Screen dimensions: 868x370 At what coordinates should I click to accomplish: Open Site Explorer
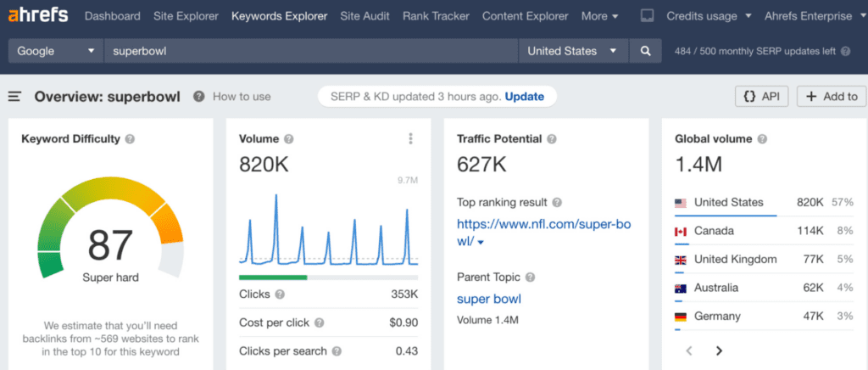tap(186, 16)
